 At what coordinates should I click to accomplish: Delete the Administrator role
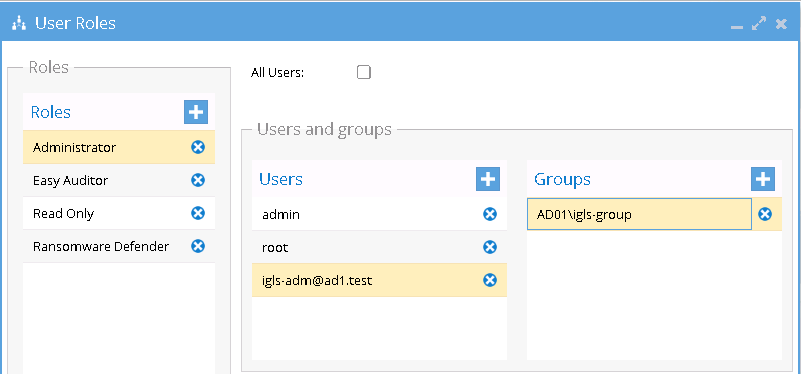coord(198,147)
